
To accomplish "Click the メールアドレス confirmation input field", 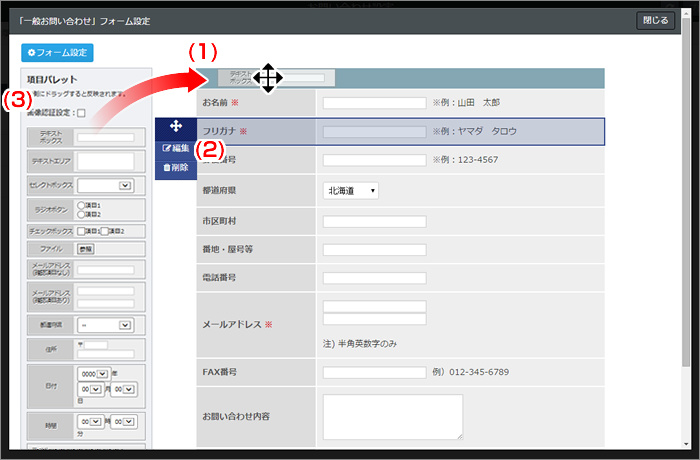I will click(375, 319).
